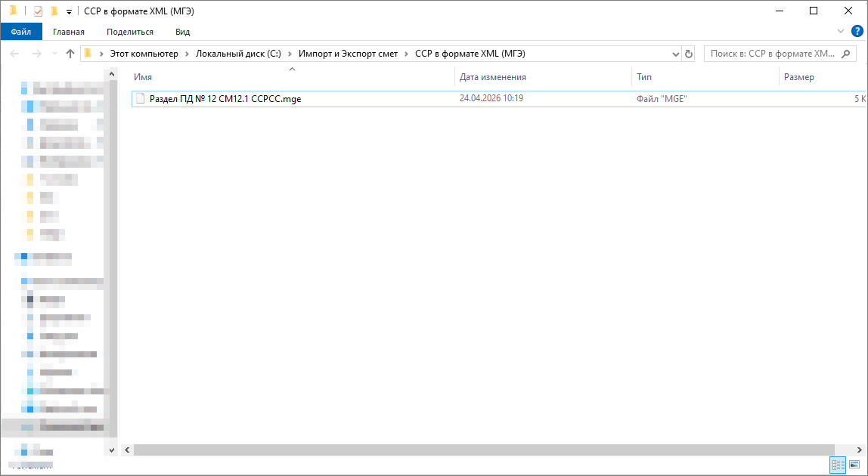The height and width of the screenshot is (476, 868).
Task: Expand the chevron after Локальный диск (C:)
Action: (290, 54)
